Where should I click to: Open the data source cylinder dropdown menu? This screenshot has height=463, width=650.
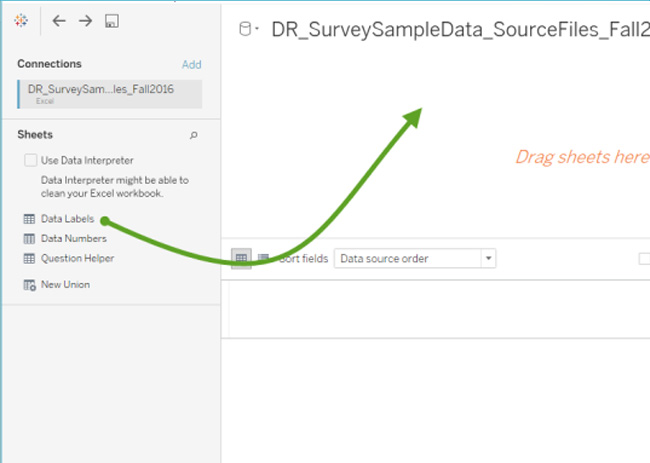click(x=248, y=29)
